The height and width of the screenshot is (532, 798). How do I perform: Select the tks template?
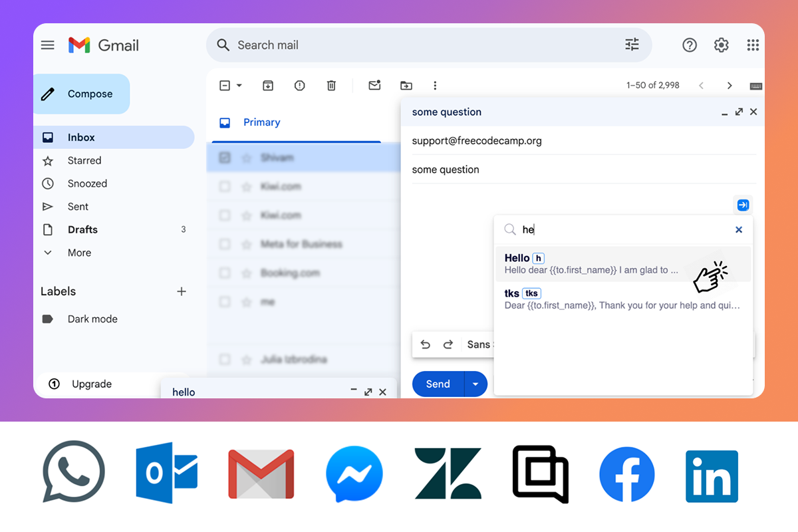[x=623, y=299]
